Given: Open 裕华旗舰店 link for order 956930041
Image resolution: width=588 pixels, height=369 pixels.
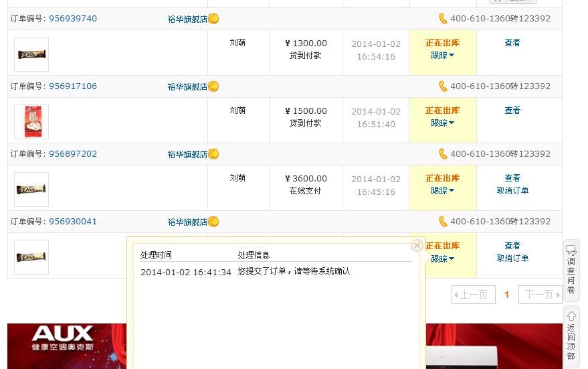Looking at the screenshot, I should [187, 222].
